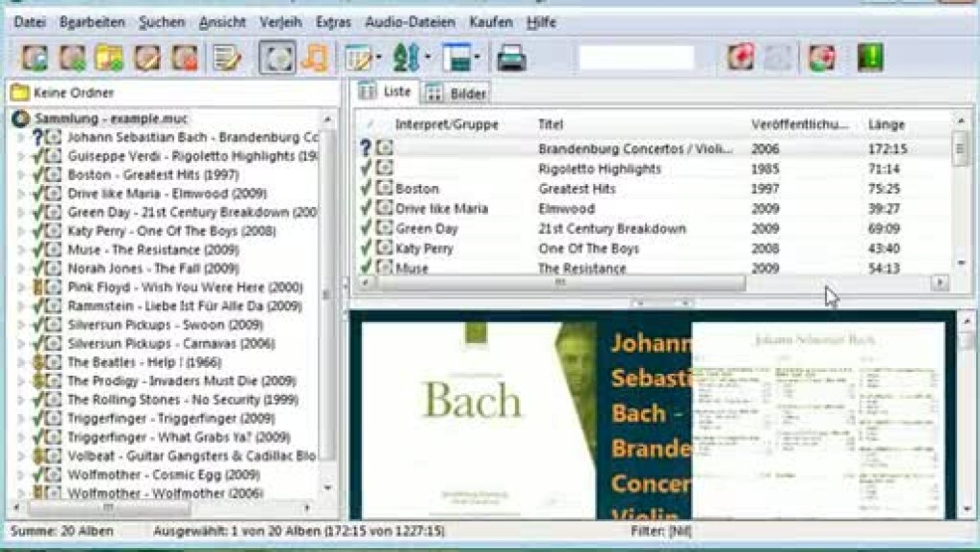Sort list by the Titel column header
This screenshot has width=980, height=552.
[x=551, y=124]
